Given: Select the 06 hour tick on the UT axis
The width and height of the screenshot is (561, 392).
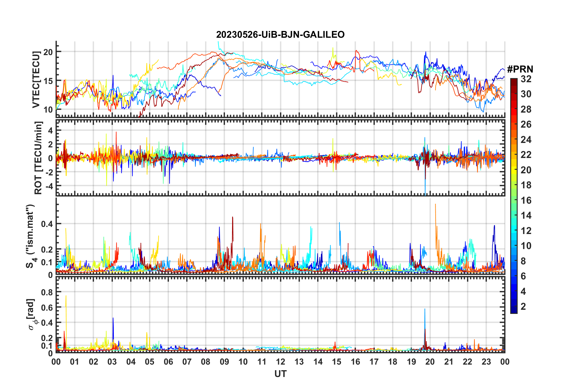Looking at the screenshot, I should 168,362.
